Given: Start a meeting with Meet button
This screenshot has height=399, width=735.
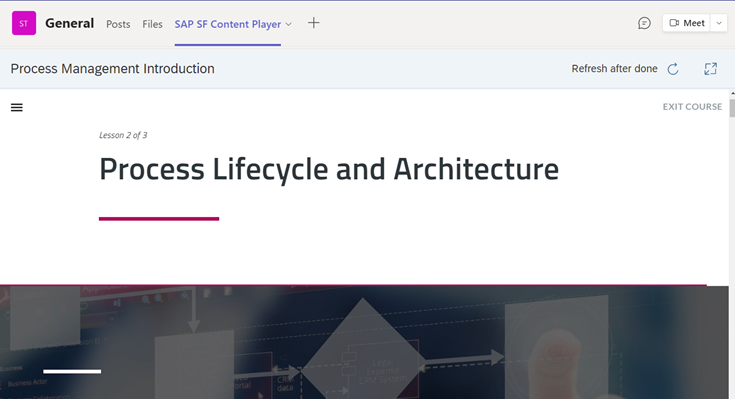Looking at the screenshot, I should [x=687, y=23].
